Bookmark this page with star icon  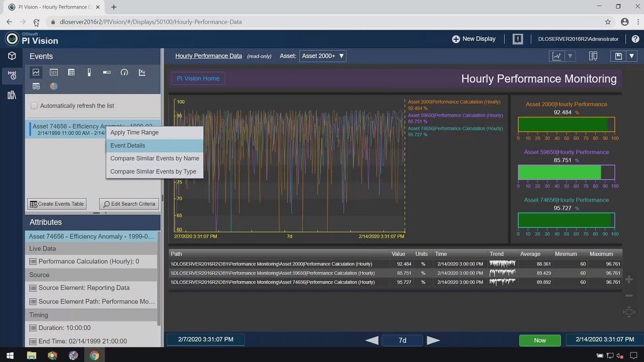point(608,22)
